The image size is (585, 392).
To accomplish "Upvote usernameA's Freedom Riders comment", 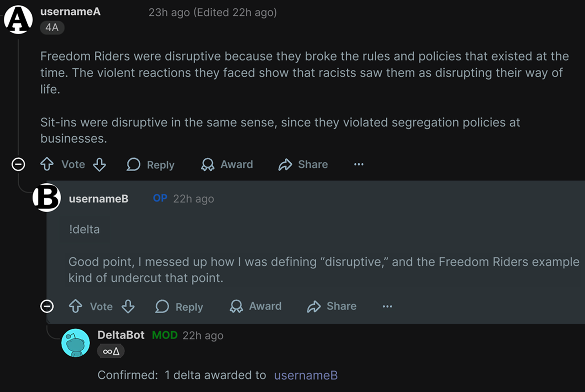I will 47,164.
